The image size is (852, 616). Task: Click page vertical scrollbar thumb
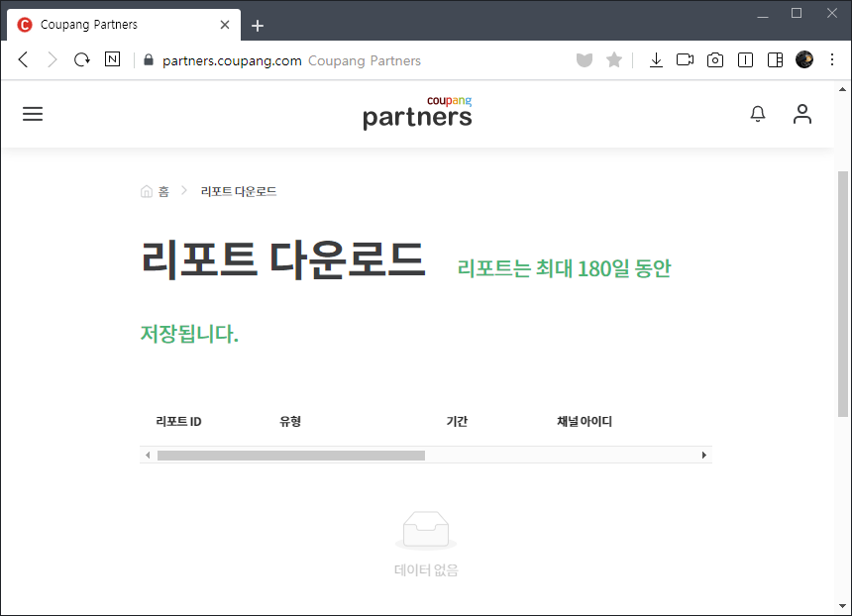point(843,294)
